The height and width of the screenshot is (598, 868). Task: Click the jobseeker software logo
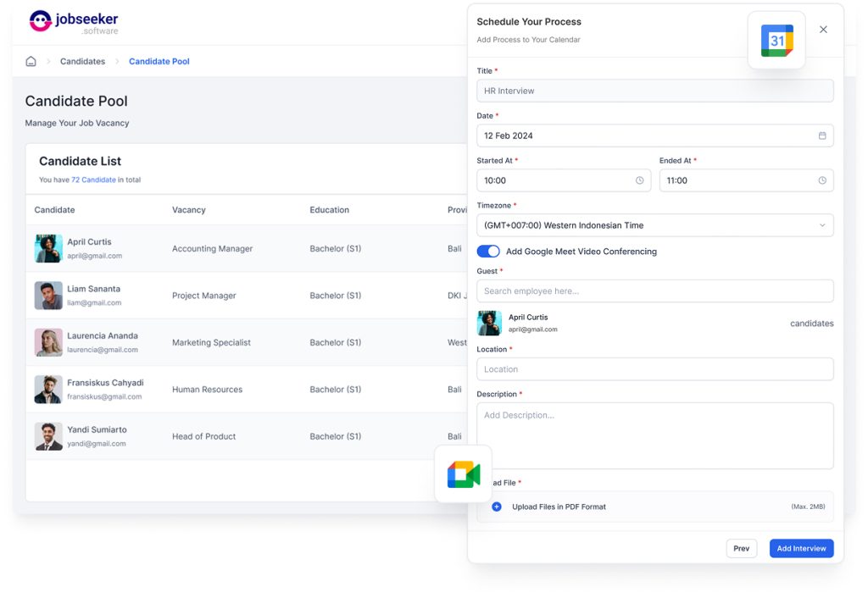74,22
